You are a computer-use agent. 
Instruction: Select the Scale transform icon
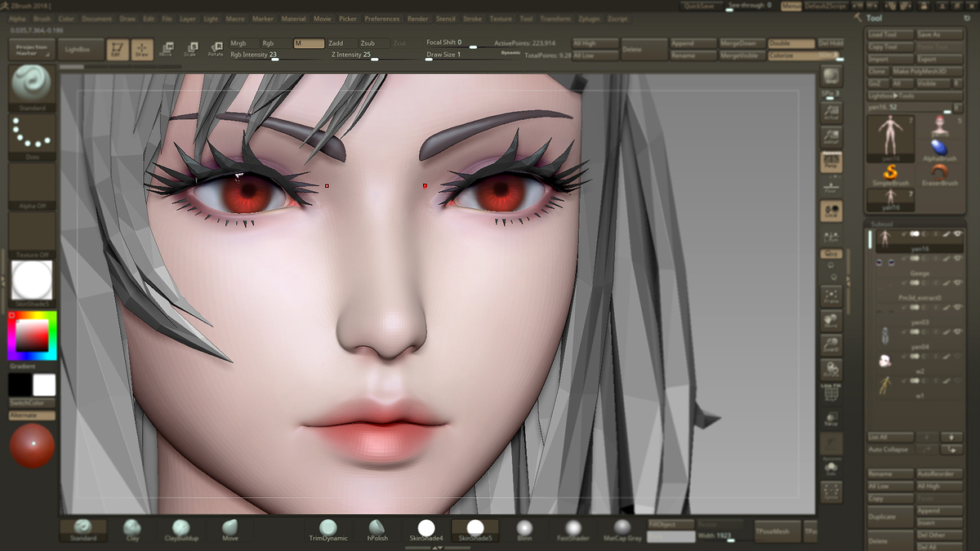pyautogui.click(x=191, y=49)
